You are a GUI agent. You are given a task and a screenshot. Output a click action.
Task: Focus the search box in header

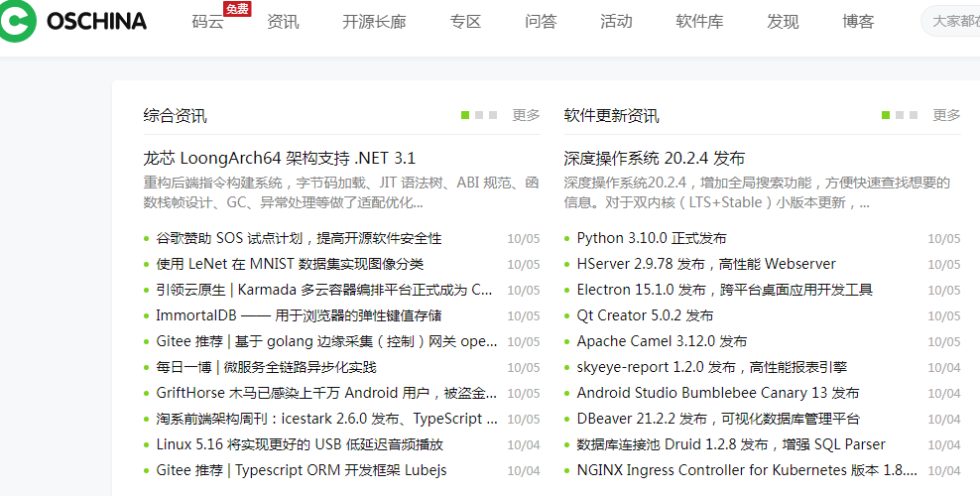click(950, 22)
